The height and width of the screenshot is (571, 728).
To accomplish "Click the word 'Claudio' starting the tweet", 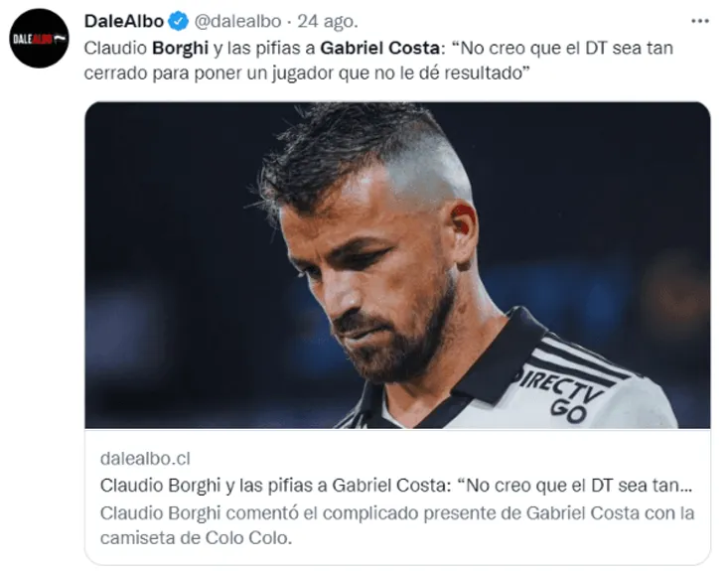I will point(115,48).
